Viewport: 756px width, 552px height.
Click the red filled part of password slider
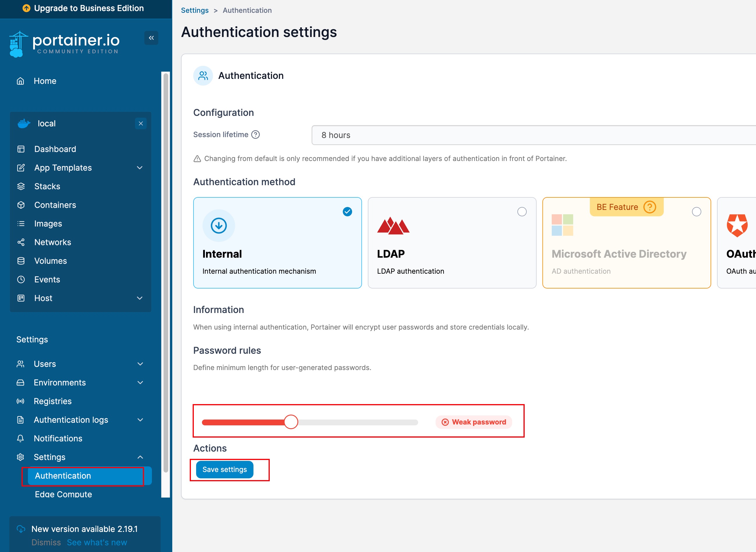click(x=243, y=422)
